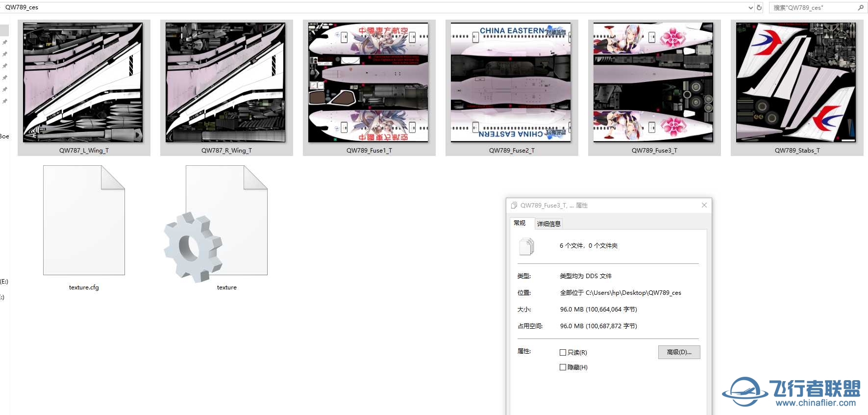Click the size value 96.0 MB (100,664,064 字节)

(x=598, y=310)
